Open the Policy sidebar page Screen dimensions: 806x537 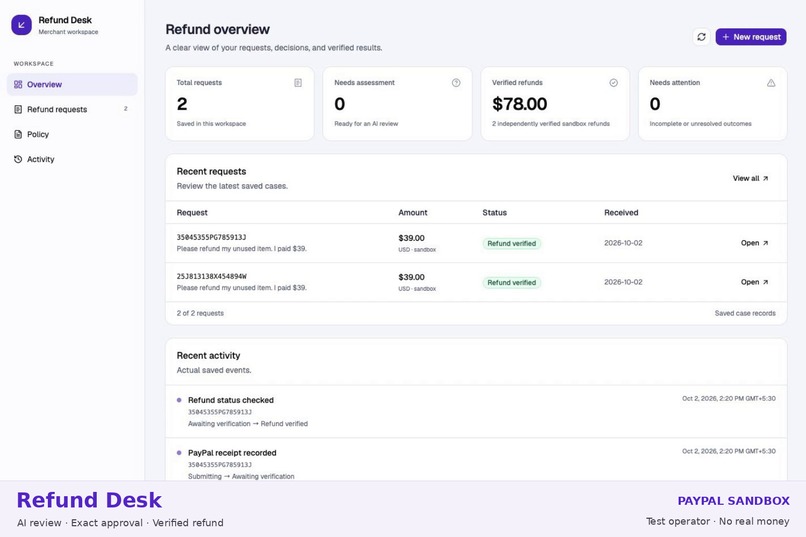pyautogui.click(x=72, y=134)
